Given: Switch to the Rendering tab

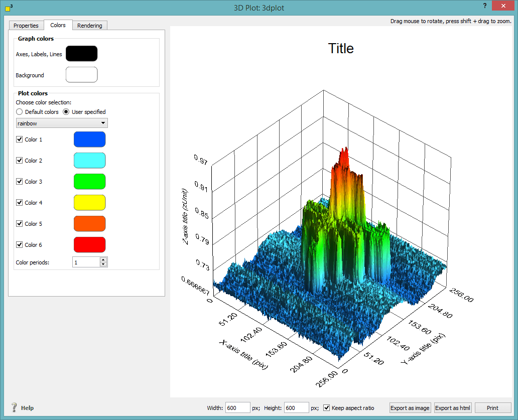Looking at the screenshot, I should (90, 25).
